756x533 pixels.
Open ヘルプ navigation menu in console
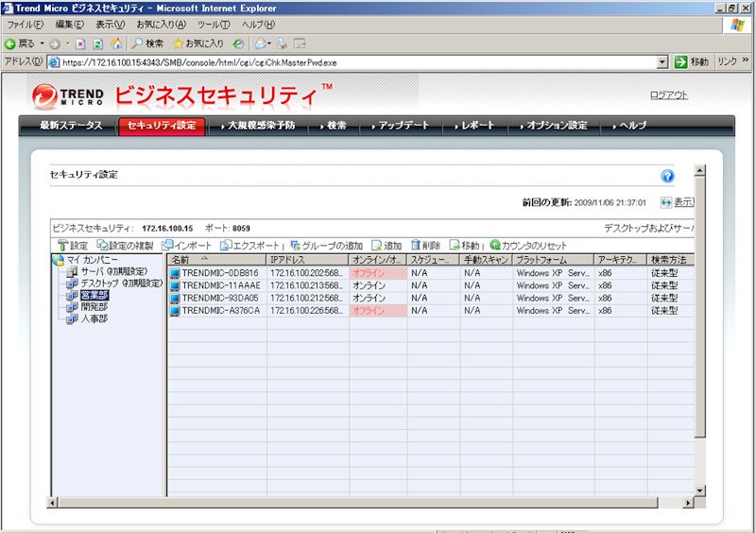[629, 126]
